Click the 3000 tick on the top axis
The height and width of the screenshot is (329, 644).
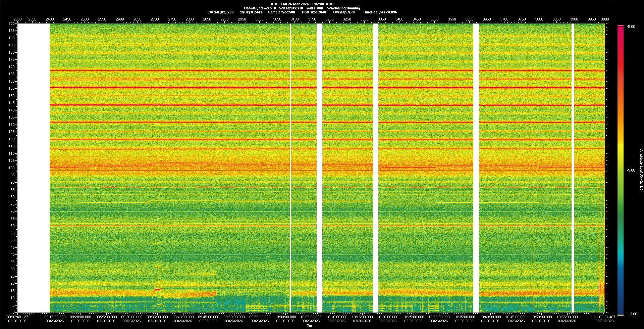click(259, 19)
